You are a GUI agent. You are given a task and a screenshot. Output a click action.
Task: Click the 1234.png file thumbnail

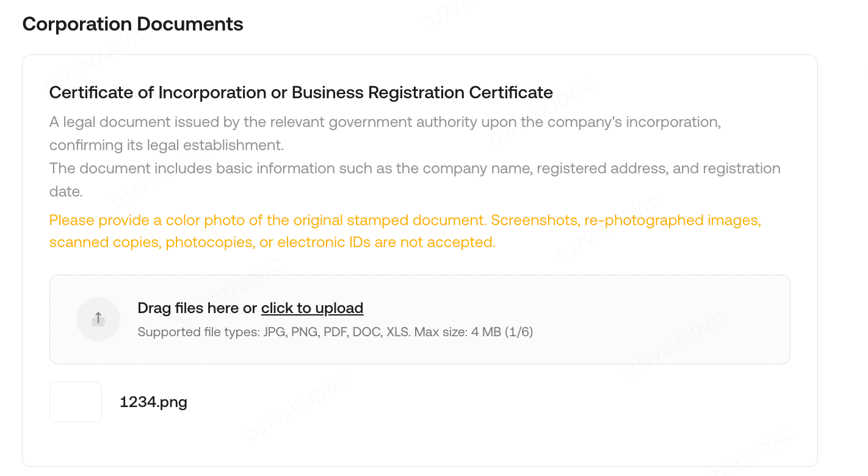76,402
